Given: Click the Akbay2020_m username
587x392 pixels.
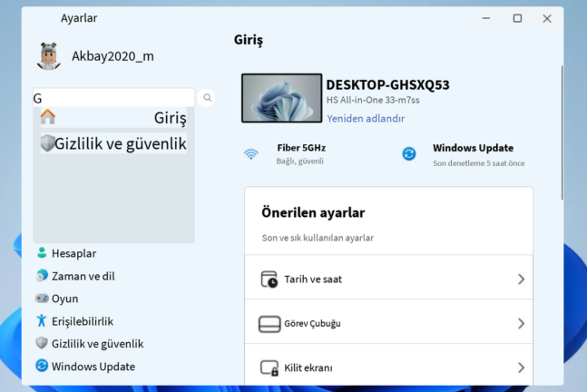Looking at the screenshot, I should (x=113, y=56).
